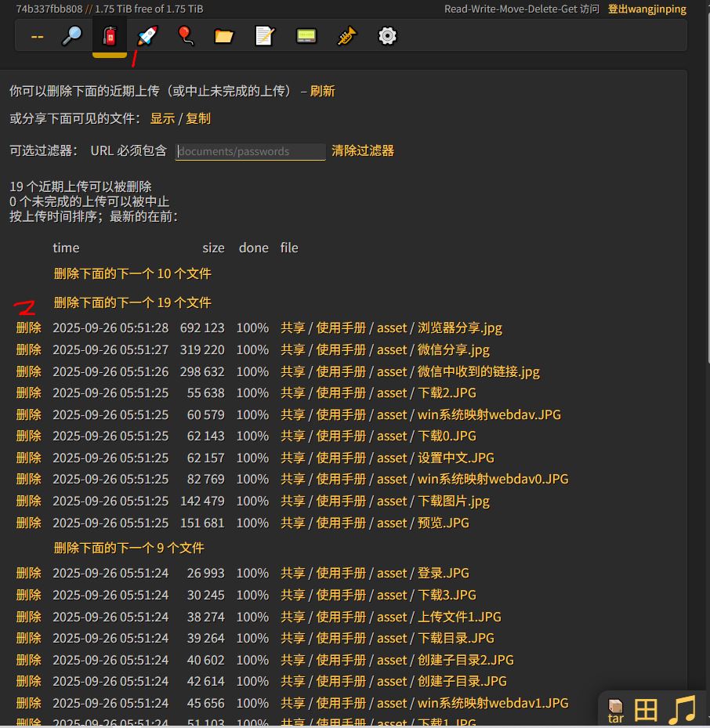Click the music note player button

click(x=682, y=710)
